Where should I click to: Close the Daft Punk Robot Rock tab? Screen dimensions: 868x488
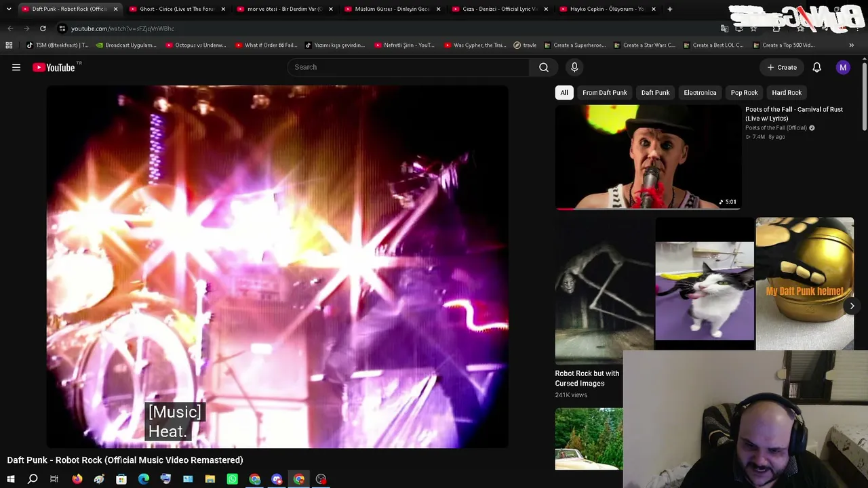coord(115,9)
